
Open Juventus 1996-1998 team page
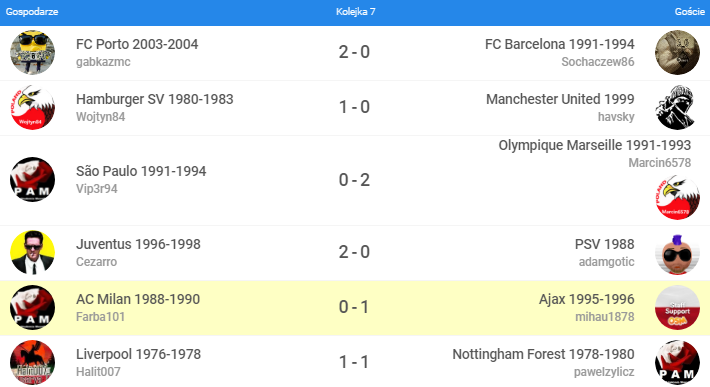138,244
